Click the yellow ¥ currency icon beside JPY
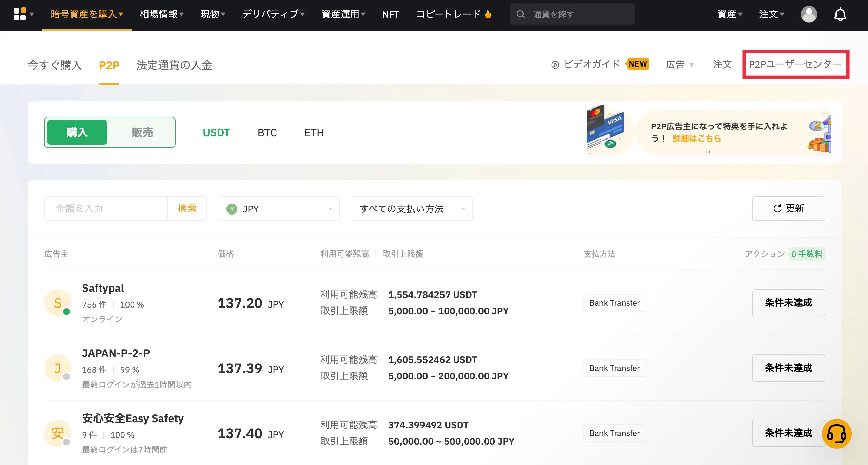Screen dimensions: 868x465 pos(232,208)
